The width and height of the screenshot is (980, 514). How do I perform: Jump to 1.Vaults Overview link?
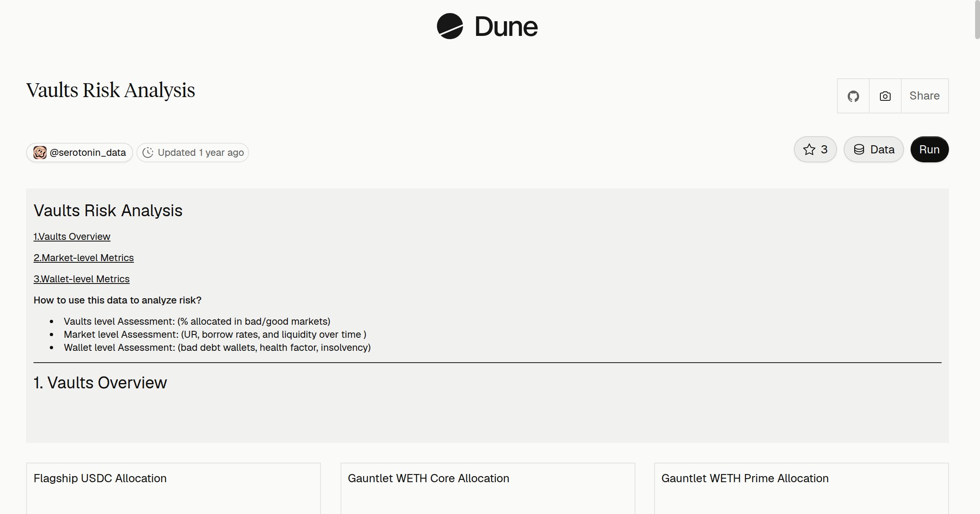click(72, 237)
